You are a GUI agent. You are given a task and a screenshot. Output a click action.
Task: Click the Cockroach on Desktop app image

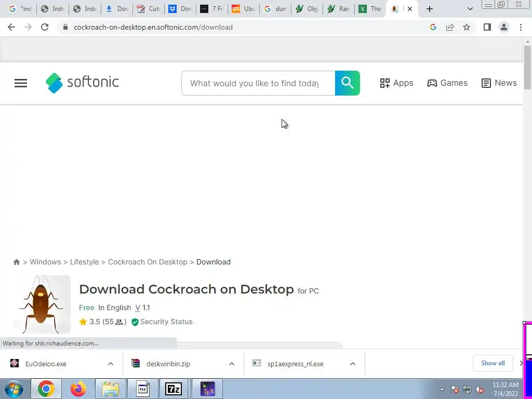42,304
